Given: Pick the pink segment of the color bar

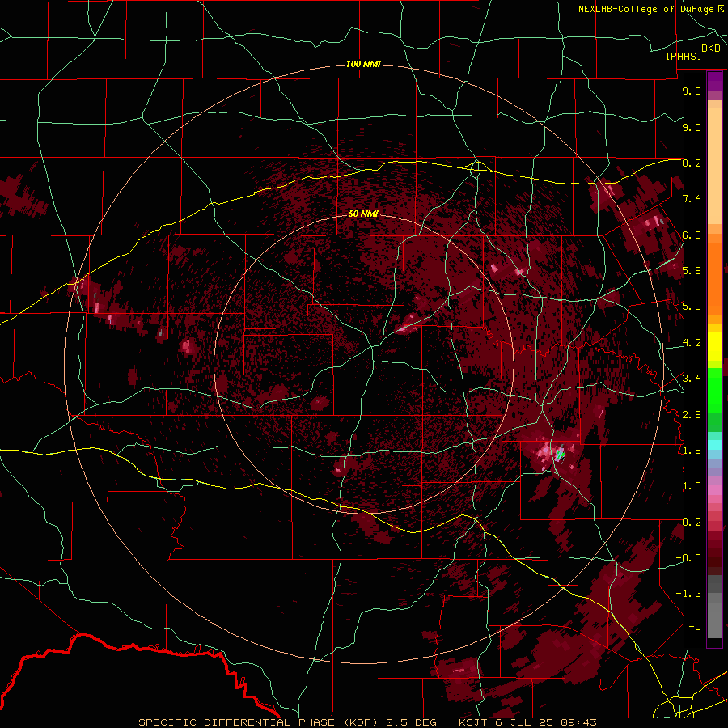Looking at the screenshot, I should [714, 490].
